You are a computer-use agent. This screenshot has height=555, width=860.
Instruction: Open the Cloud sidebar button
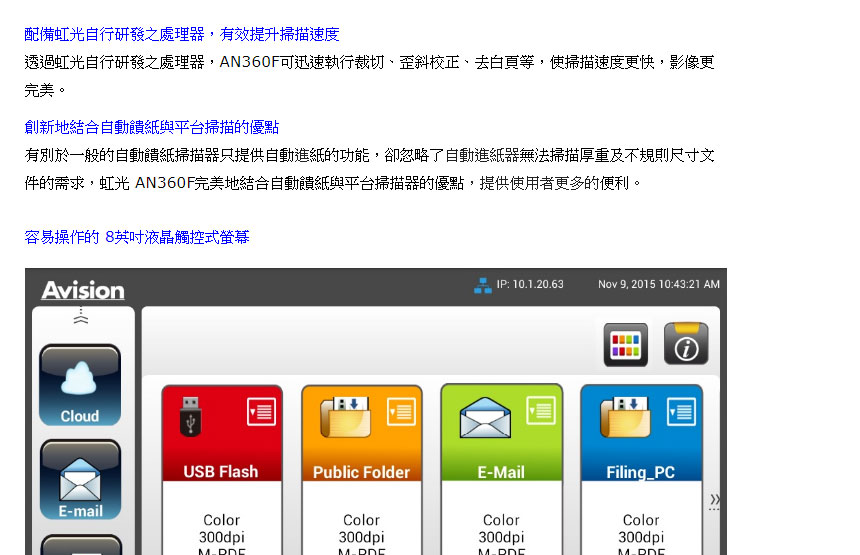pyautogui.click(x=80, y=385)
